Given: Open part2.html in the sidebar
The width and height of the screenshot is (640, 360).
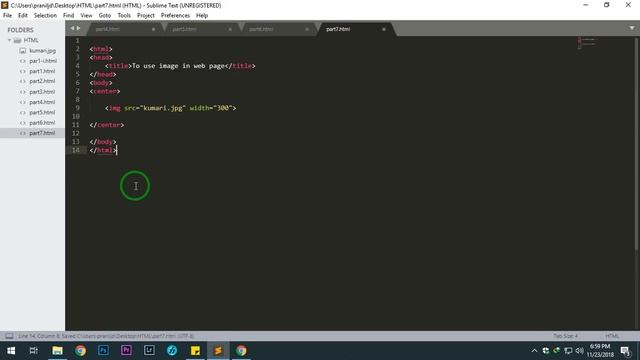Looking at the screenshot, I should pos(42,81).
